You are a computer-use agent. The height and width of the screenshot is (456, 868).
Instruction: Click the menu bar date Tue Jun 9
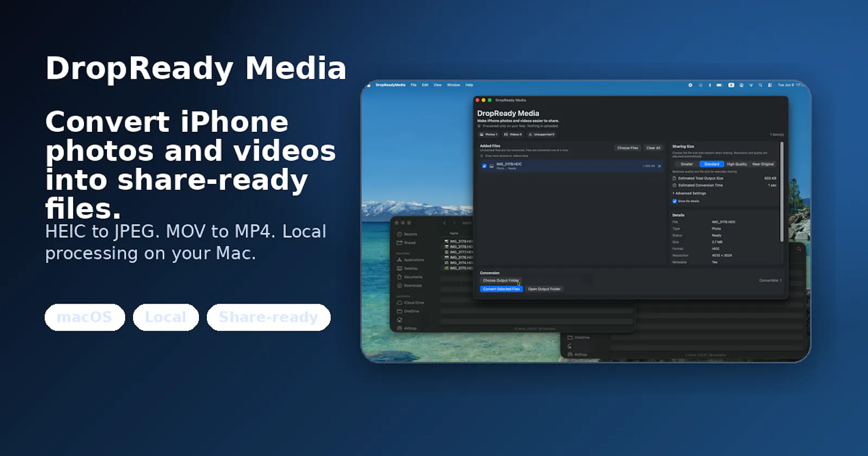coord(786,85)
